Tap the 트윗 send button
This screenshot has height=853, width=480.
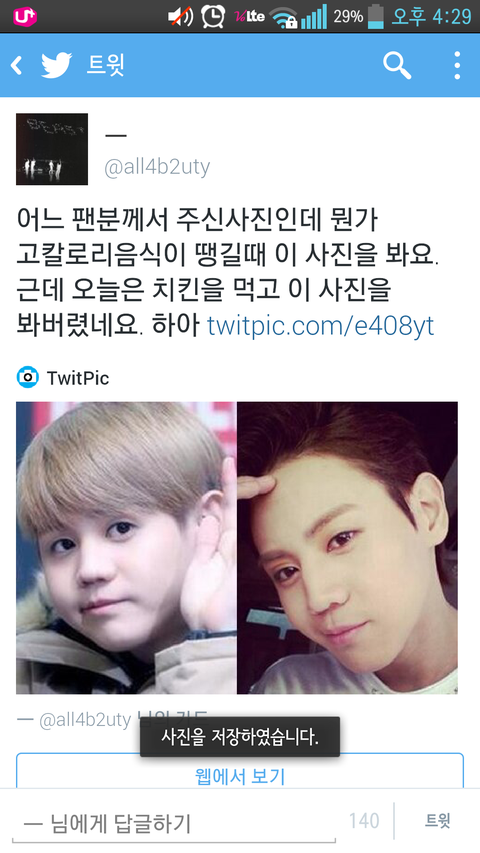[438, 821]
